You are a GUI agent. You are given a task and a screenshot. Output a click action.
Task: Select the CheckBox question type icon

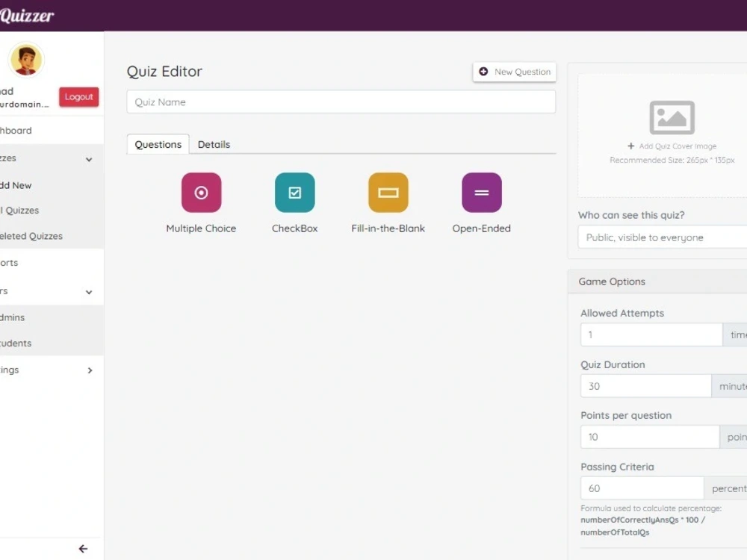point(294,192)
